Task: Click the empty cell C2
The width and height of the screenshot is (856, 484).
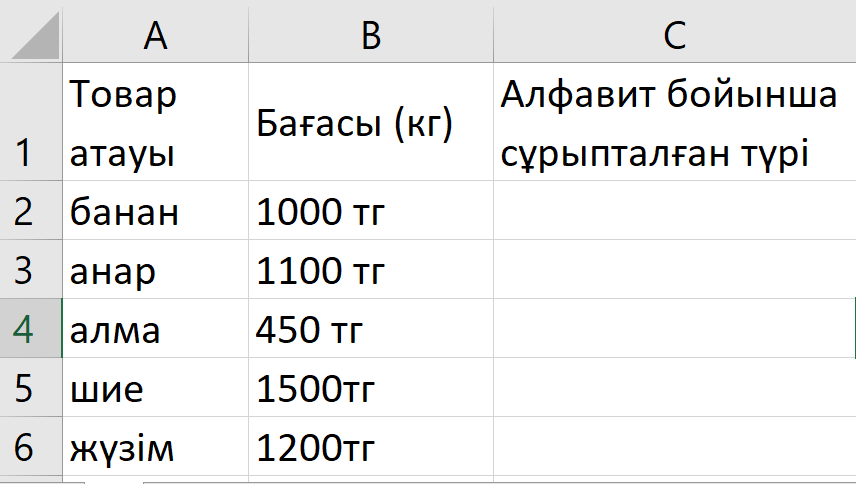Action: coord(674,211)
